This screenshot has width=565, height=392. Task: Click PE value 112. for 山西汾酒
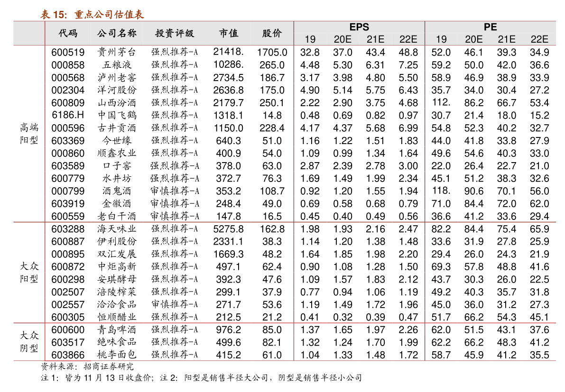441,102
